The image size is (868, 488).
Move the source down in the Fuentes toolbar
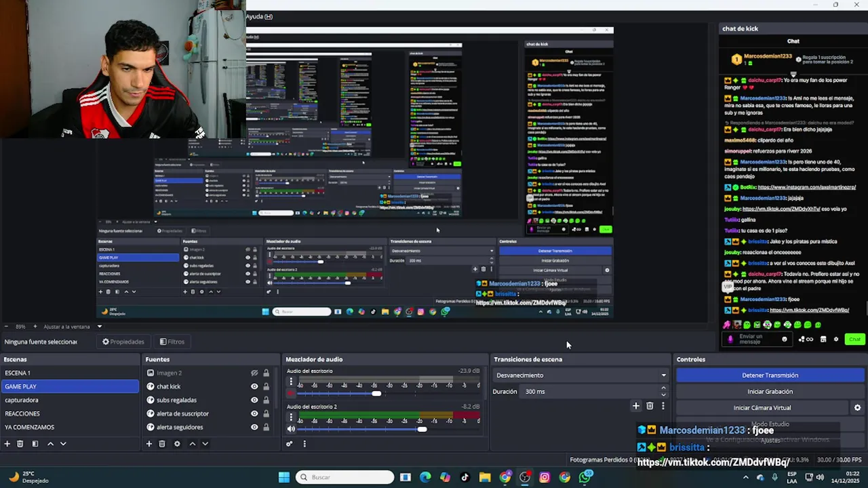(205, 444)
